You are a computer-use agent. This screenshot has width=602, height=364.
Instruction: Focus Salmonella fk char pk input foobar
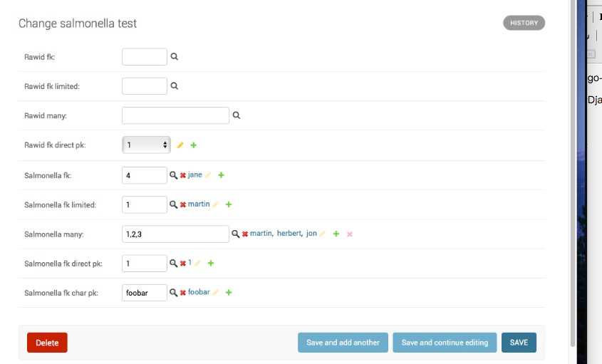point(145,293)
